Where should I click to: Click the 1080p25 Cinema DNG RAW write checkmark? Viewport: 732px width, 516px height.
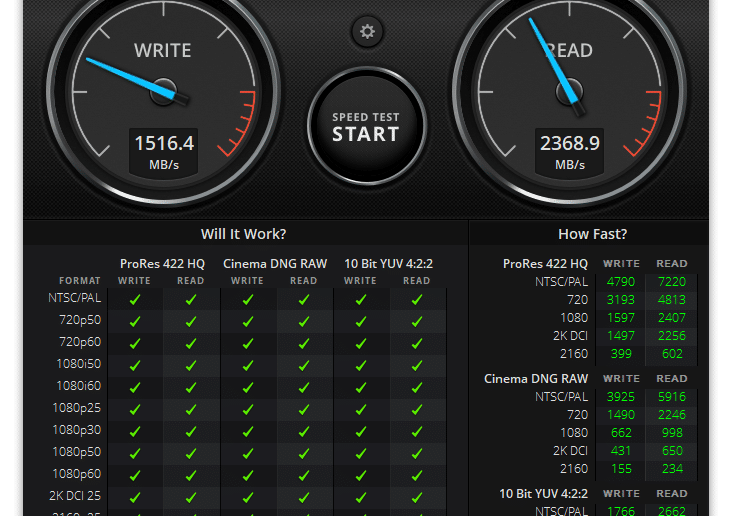tap(248, 409)
